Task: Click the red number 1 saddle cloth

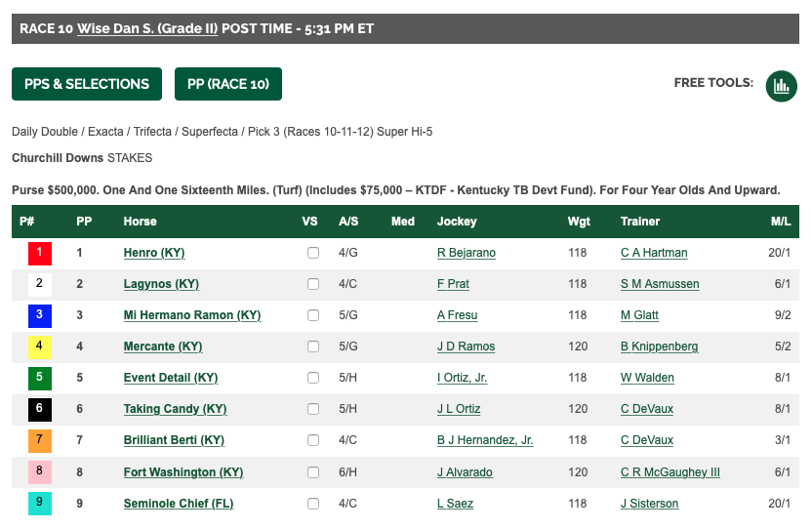Action: (39, 254)
